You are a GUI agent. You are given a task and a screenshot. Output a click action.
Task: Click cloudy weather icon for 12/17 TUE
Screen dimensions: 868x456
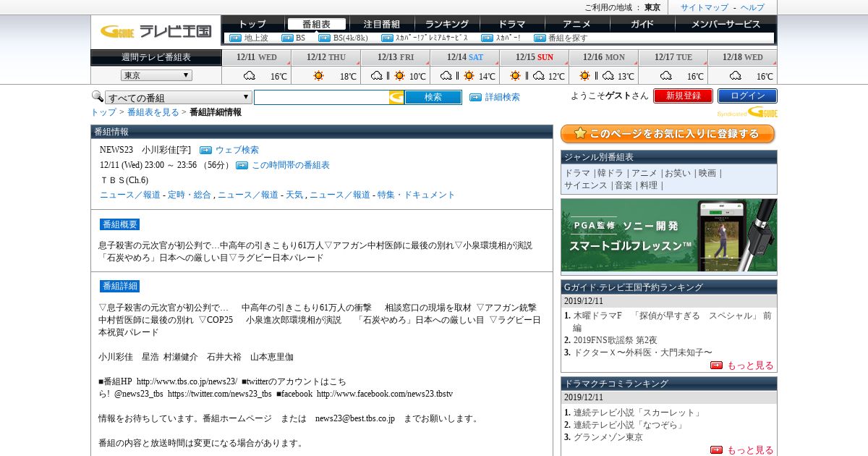click(x=666, y=75)
